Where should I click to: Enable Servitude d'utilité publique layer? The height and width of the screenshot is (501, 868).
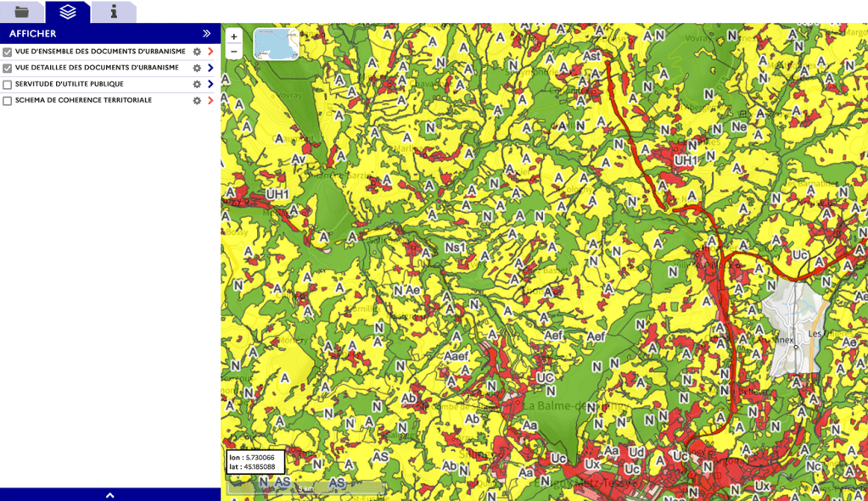8,85
